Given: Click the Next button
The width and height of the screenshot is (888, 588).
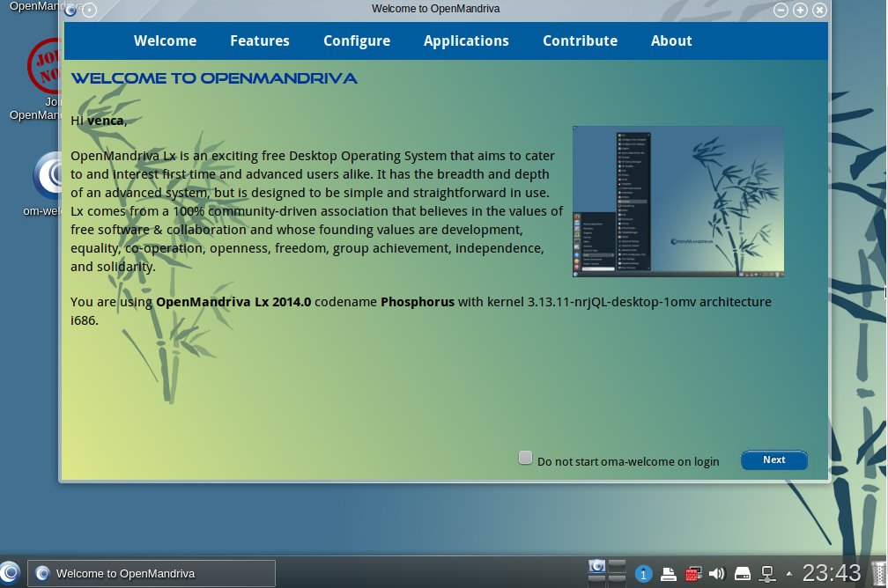Looking at the screenshot, I should click(x=774, y=460).
